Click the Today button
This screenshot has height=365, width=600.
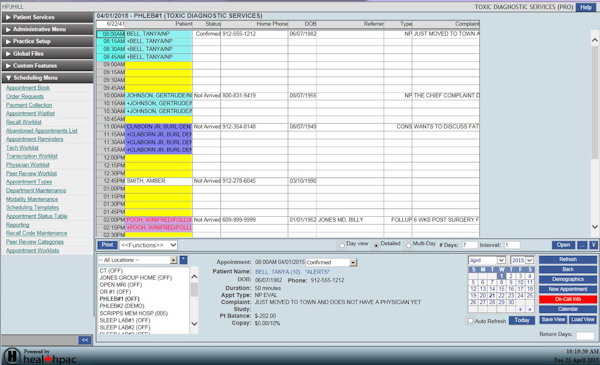pos(522,321)
